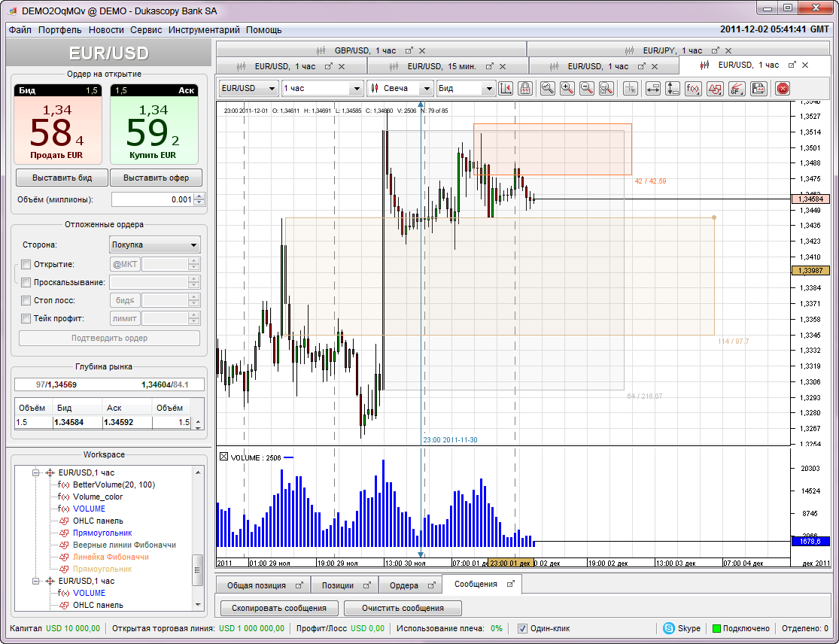Enable the Проскальзывание checkbox
The height and width of the screenshot is (644, 839).
pyautogui.click(x=26, y=282)
